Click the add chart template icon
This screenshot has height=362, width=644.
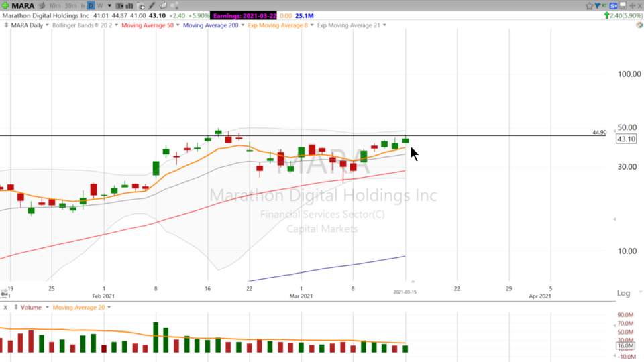(x=141, y=6)
